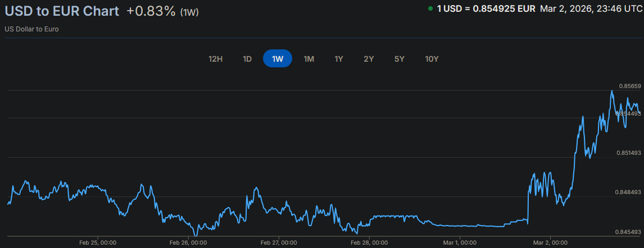Click the active 1W range button
The height and width of the screenshot is (248, 644).
[278, 59]
